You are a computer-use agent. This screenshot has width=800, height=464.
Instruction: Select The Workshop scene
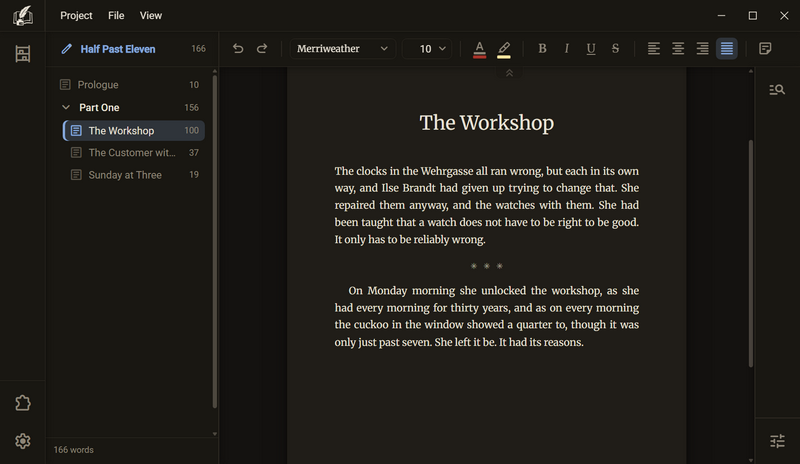click(134, 131)
